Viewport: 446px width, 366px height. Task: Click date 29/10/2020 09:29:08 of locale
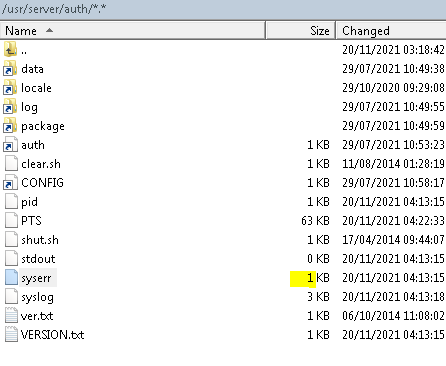coord(394,88)
